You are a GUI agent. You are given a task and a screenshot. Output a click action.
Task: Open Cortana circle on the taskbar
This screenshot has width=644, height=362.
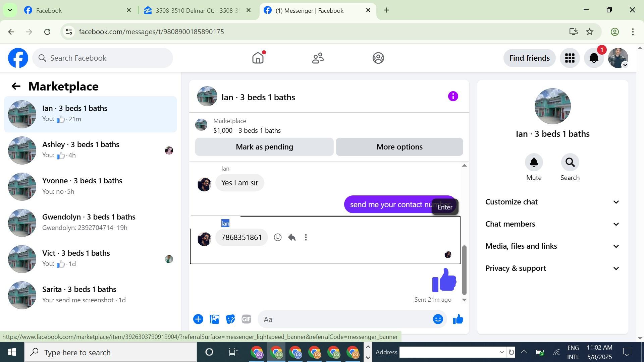(x=209, y=352)
